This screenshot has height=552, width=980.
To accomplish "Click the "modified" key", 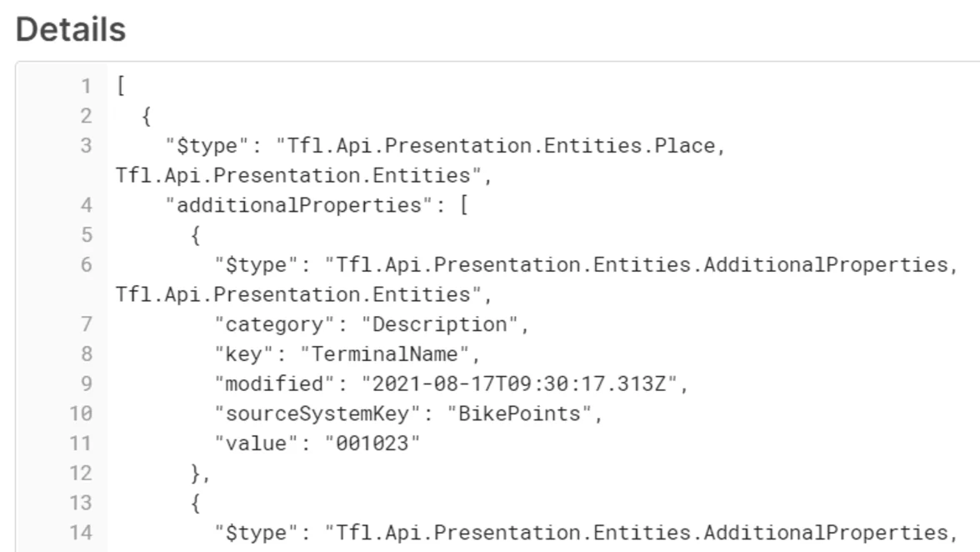I will (x=270, y=384).
